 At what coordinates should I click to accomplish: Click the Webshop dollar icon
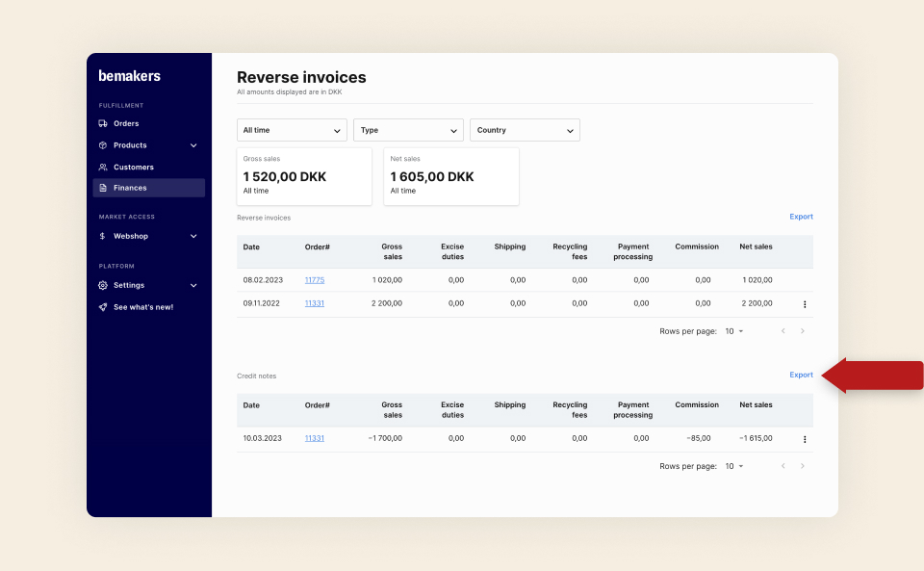click(x=103, y=236)
